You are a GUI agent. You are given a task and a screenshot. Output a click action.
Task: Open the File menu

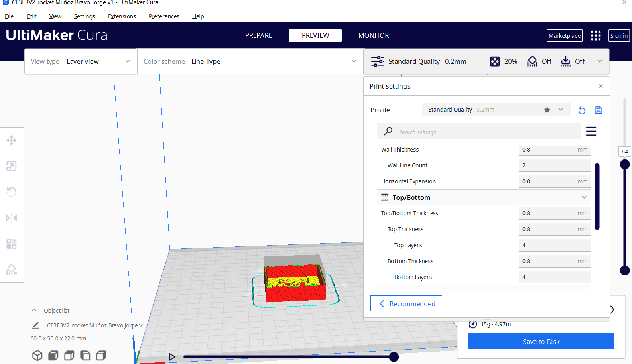9,16
